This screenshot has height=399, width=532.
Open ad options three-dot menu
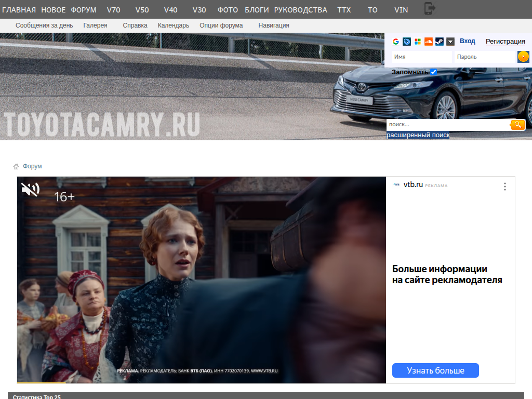click(x=504, y=187)
